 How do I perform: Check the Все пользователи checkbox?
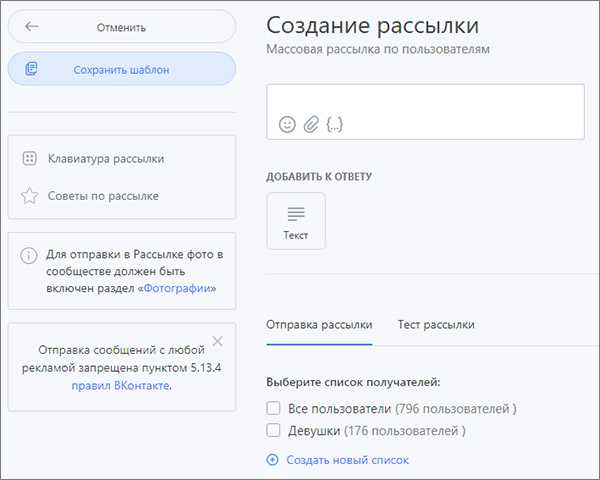[x=273, y=408]
